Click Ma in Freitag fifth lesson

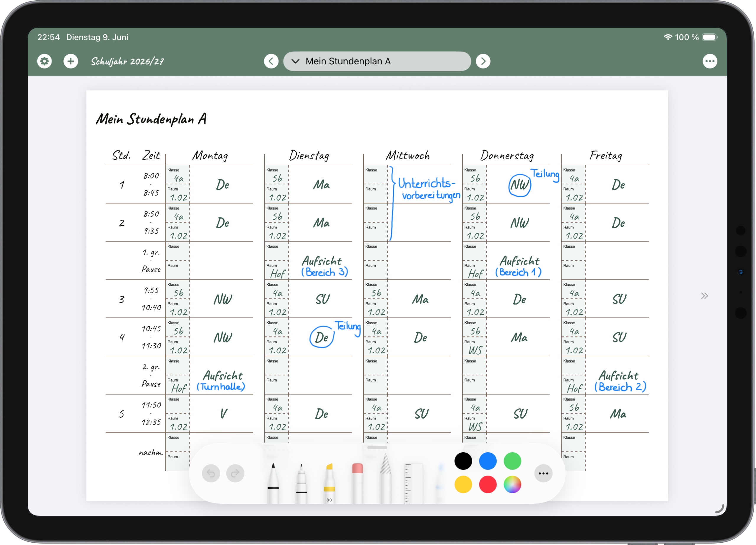tap(618, 414)
